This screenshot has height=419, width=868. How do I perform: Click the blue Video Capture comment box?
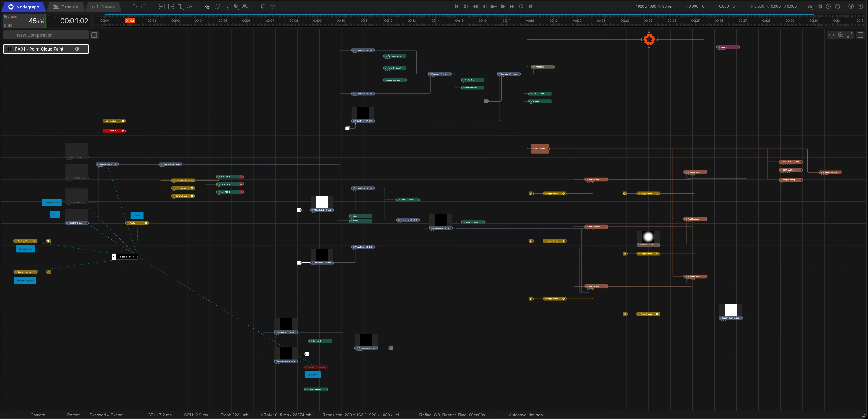tap(52, 202)
